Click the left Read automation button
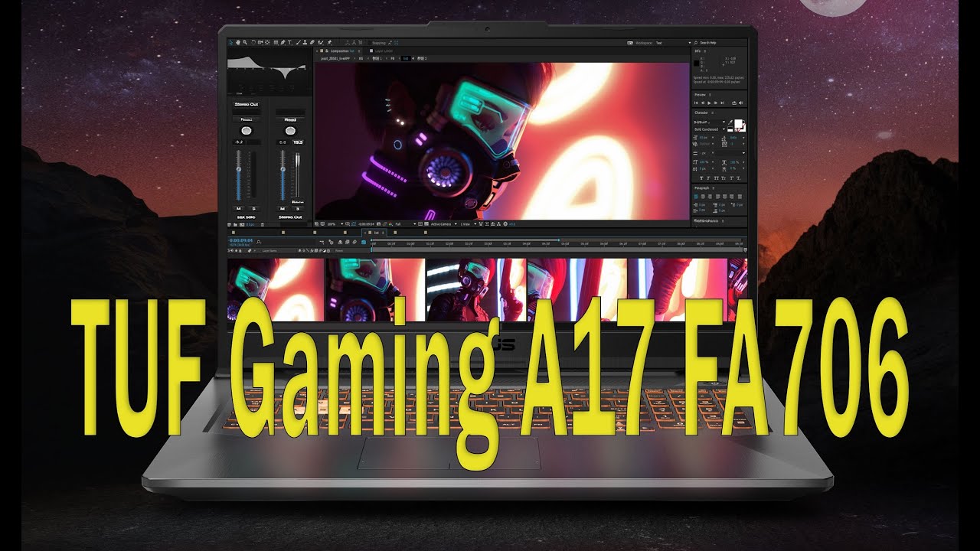980x551 pixels. [x=247, y=119]
